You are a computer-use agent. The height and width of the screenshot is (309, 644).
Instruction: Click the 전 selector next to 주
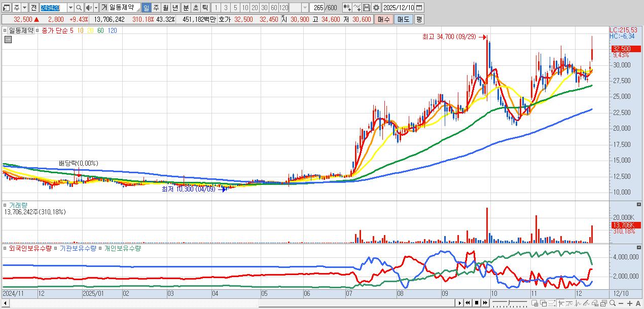click(x=33, y=8)
